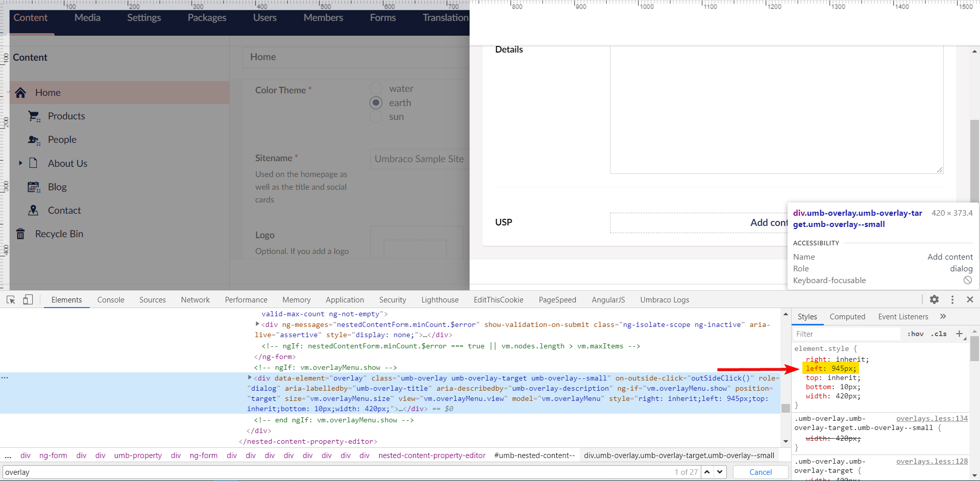Click the Home house icon in content tree

tap(20, 92)
